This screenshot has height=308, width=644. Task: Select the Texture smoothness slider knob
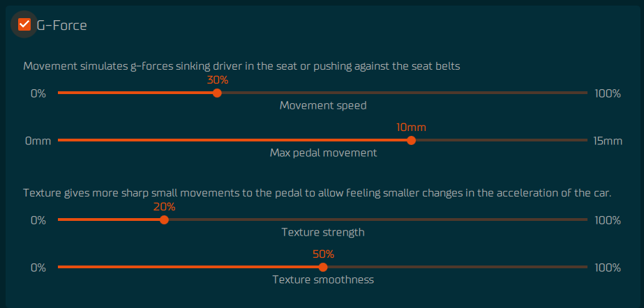coord(323,268)
